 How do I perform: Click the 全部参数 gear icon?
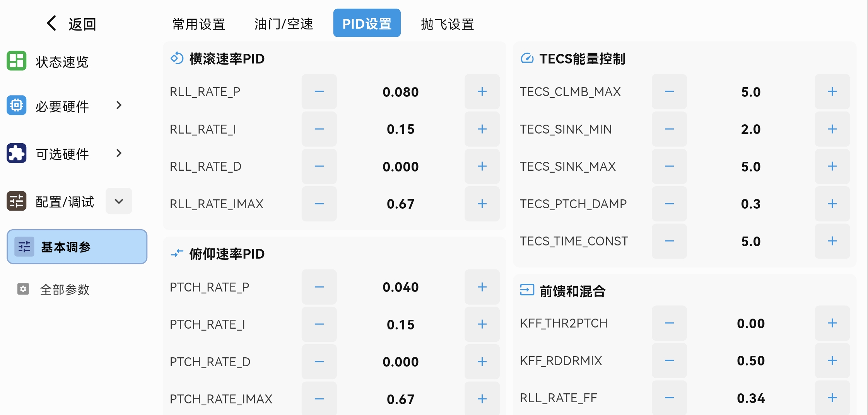[23, 289]
